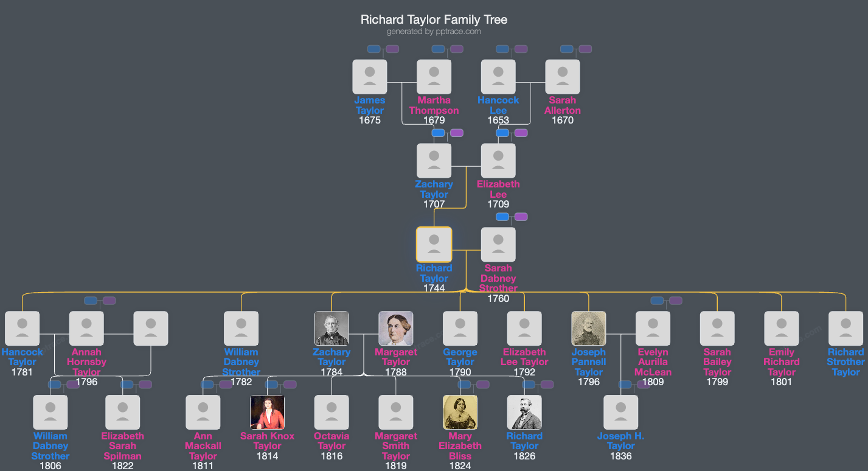The height and width of the screenshot is (471, 868).
Task: Select the highlighted Richard Taylor avatar icon
Action: click(434, 243)
